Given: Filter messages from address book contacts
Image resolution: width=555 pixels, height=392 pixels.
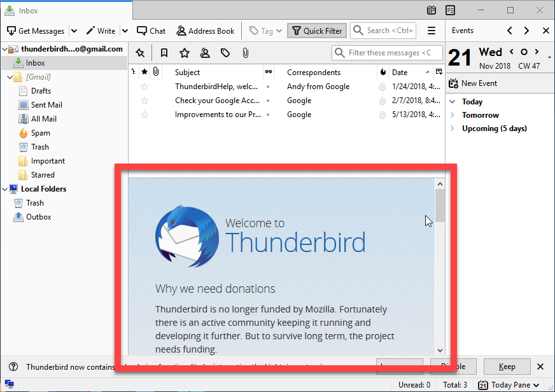Looking at the screenshot, I should click(206, 53).
